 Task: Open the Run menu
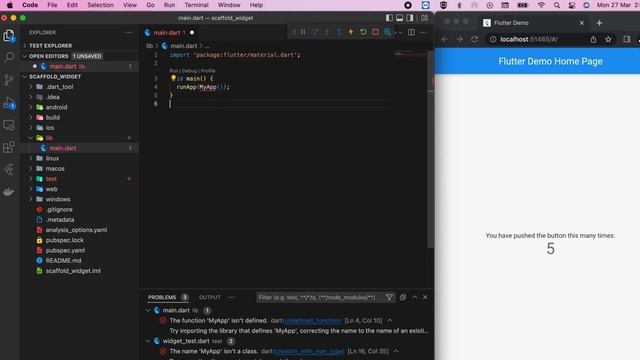[x=169, y=5]
